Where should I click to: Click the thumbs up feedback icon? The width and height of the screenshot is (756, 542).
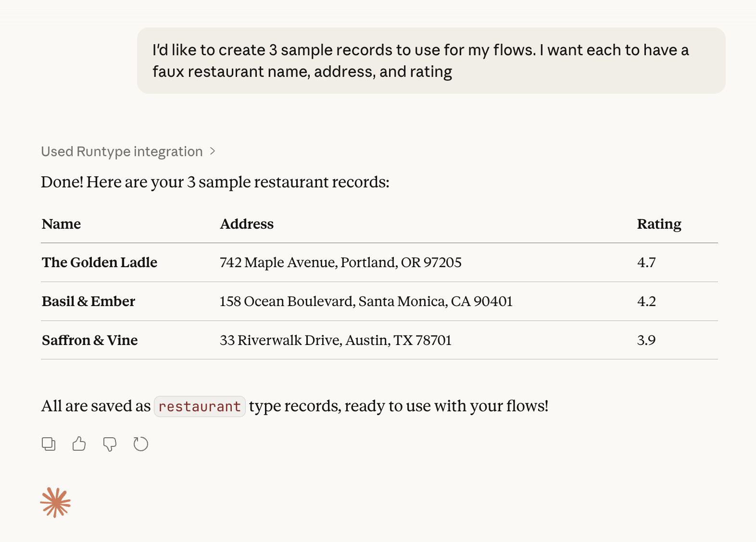79,444
